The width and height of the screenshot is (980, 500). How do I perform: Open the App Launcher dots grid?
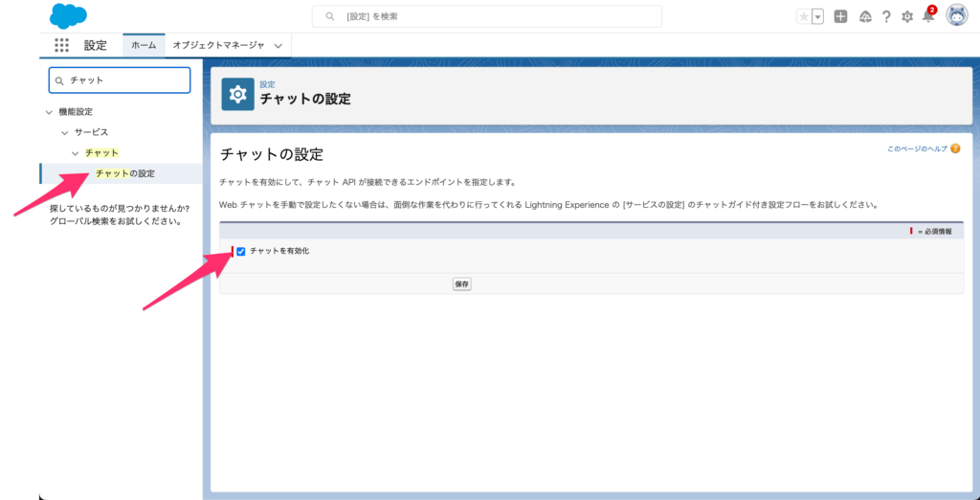click(61, 45)
